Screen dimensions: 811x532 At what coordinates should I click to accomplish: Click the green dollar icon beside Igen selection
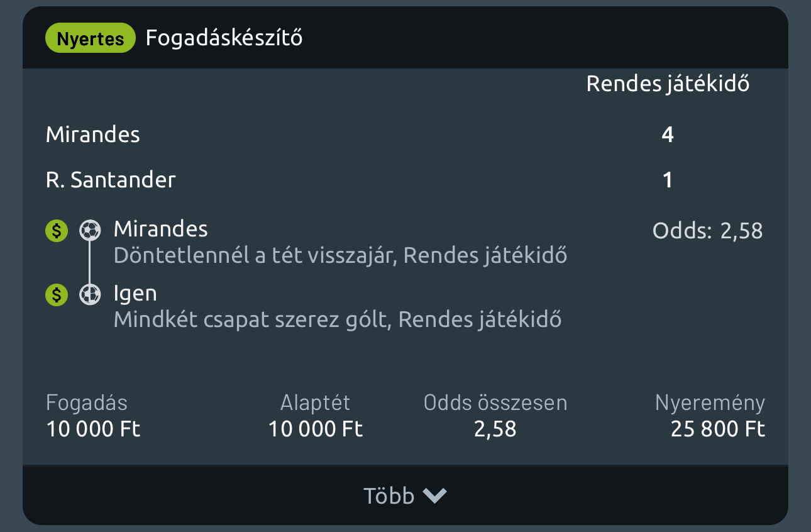point(57,294)
